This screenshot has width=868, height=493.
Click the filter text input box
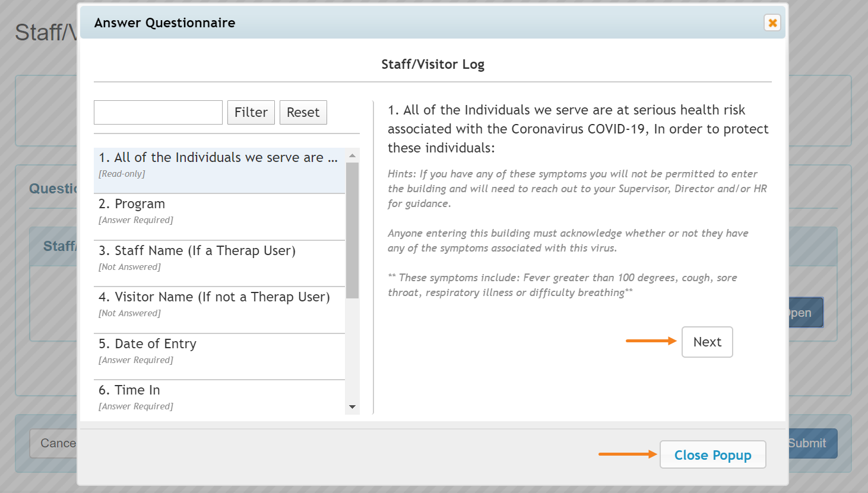pyautogui.click(x=158, y=112)
